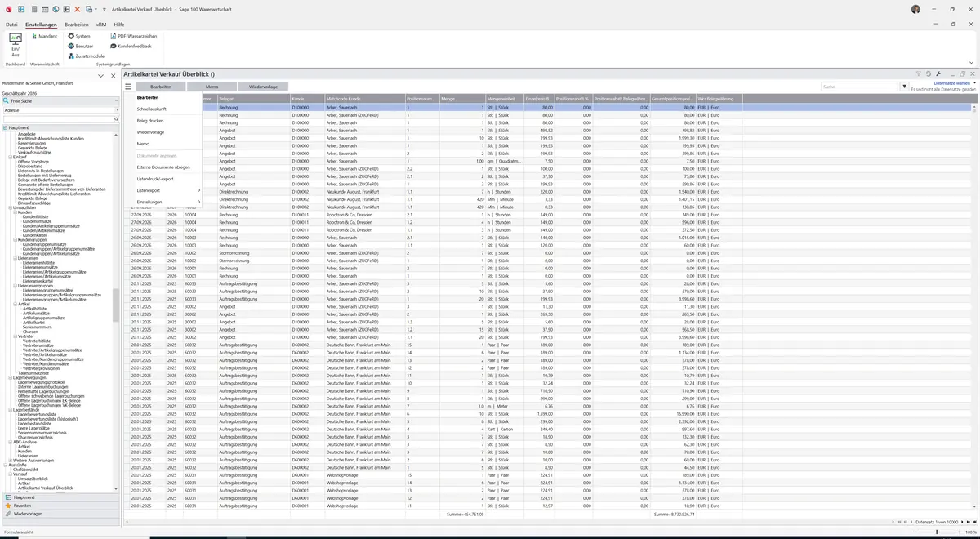
Task: Open Zusatzmodule
Action: click(x=87, y=56)
